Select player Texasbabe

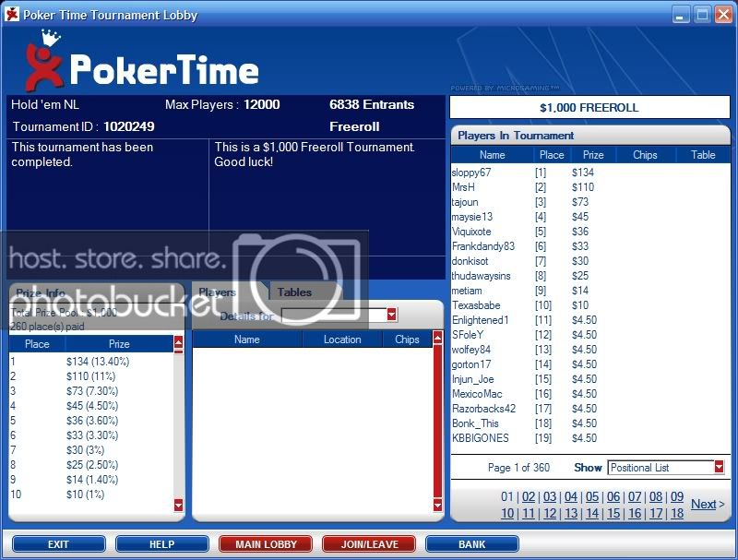coord(476,305)
